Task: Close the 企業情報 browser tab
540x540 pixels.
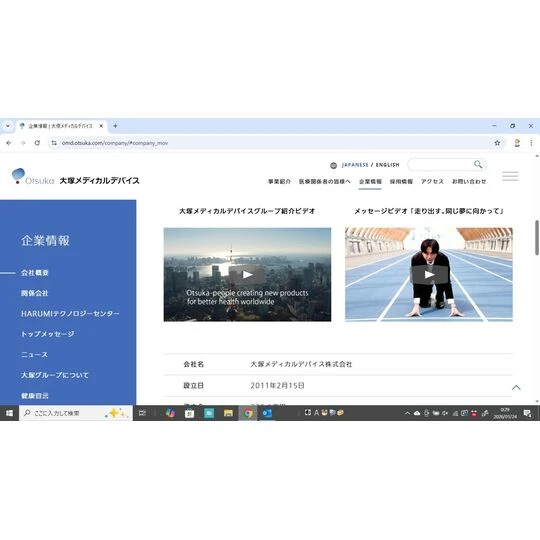Action: [x=101, y=126]
